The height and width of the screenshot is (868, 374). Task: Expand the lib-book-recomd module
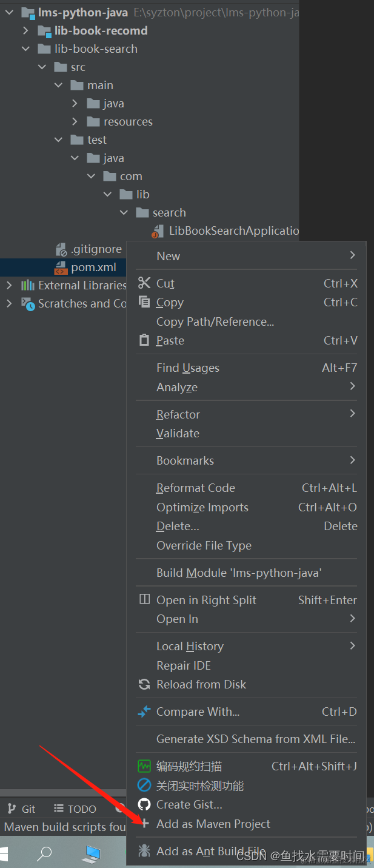(25, 30)
